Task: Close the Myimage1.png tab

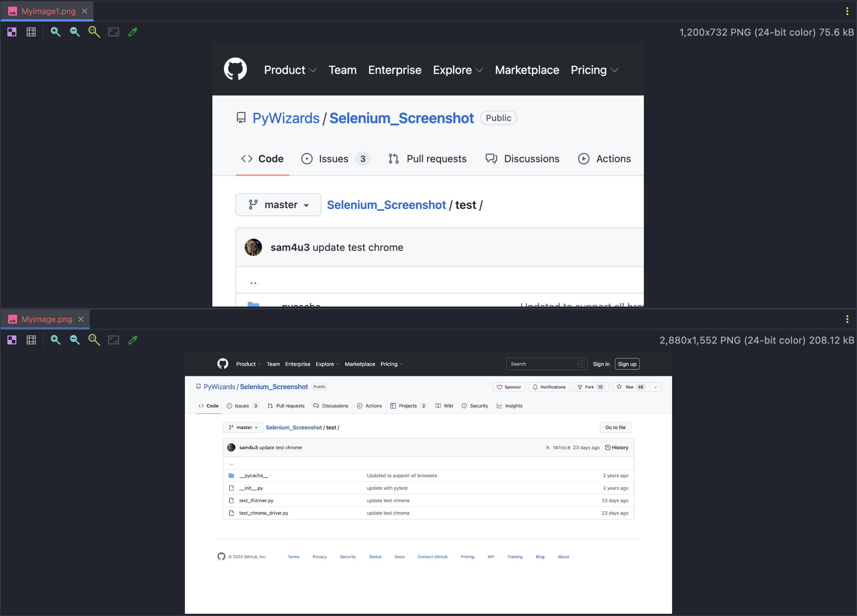Action: coord(85,12)
